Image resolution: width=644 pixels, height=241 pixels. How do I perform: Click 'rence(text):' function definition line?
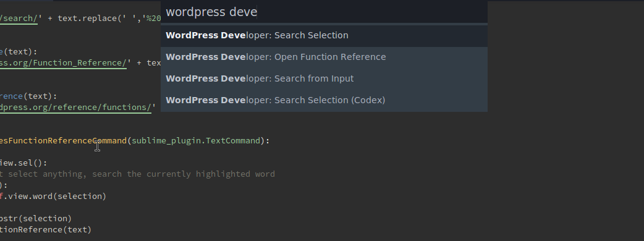click(28, 96)
